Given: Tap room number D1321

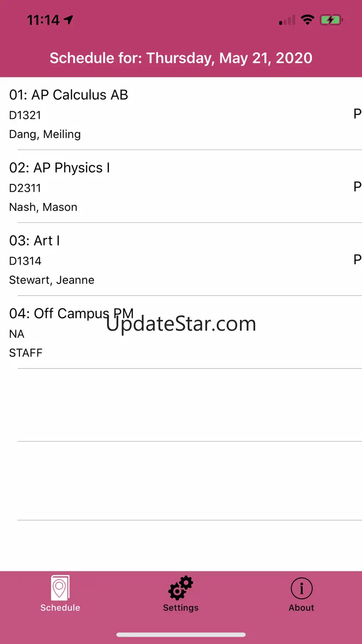Looking at the screenshot, I should (x=25, y=115).
